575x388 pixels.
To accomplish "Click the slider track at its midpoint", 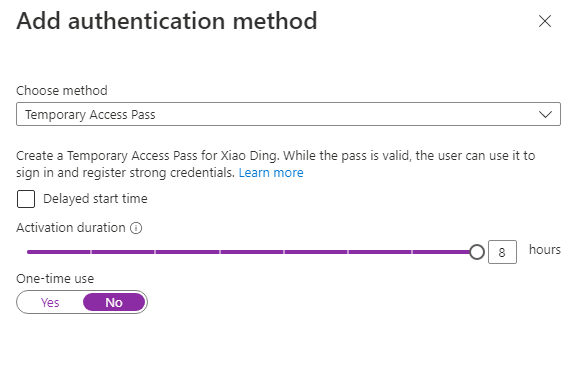I will coord(252,252).
